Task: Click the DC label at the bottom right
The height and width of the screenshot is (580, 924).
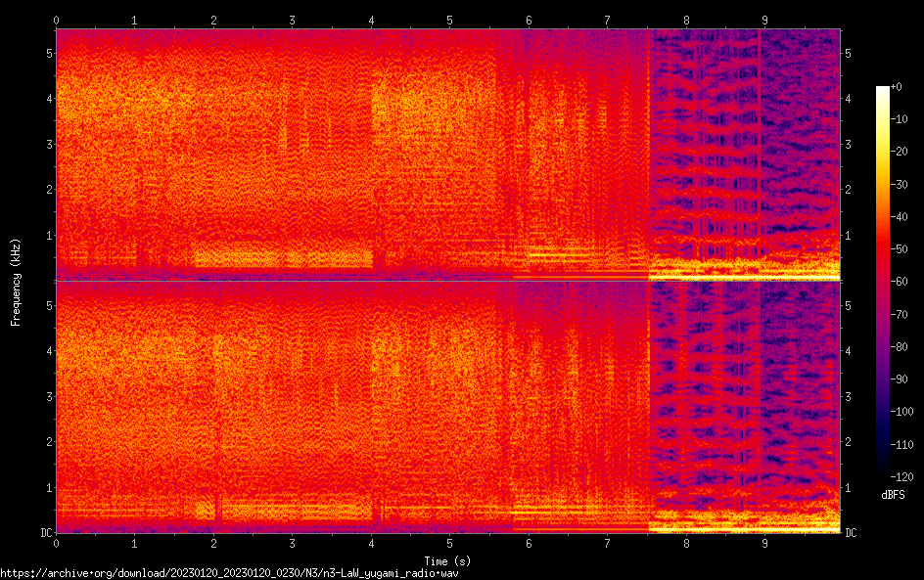Action: click(x=851, y=532)
